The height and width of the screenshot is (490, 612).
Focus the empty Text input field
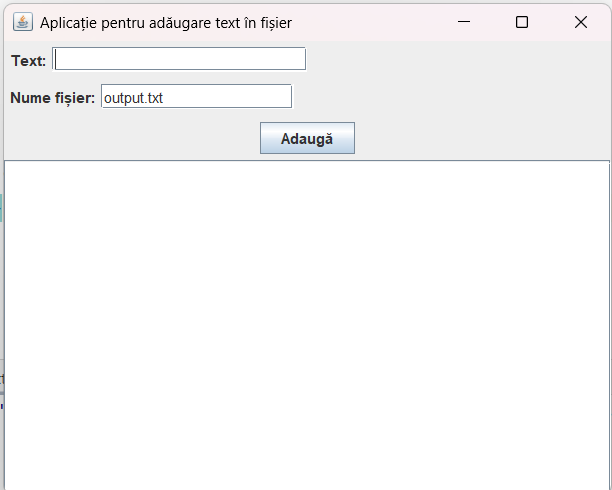tap(179, 59)
